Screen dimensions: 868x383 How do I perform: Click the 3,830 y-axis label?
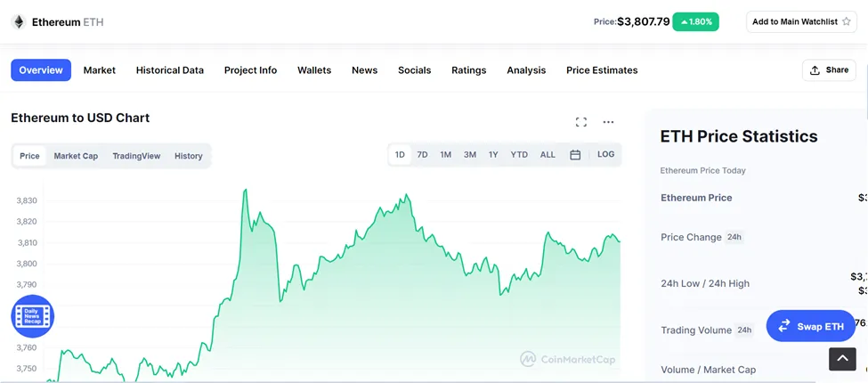click(27, 200)
